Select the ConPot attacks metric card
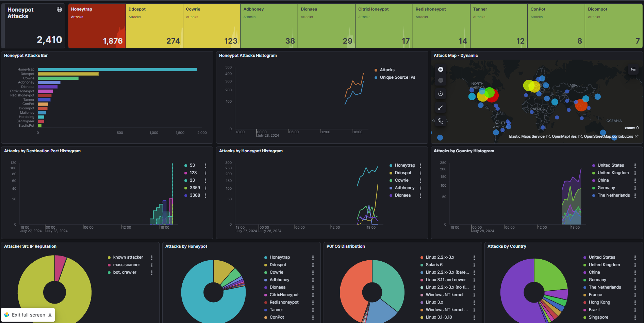644x323 pixels. point(556,26)
